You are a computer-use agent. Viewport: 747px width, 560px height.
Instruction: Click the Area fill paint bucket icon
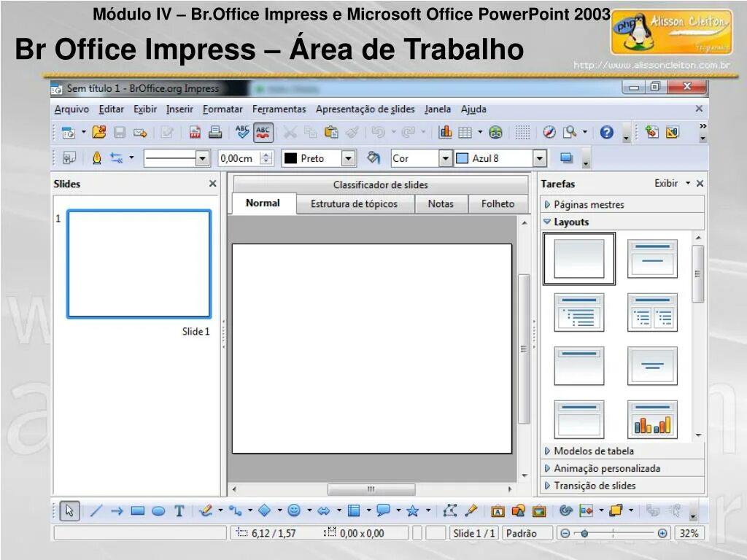coord(373,157)
